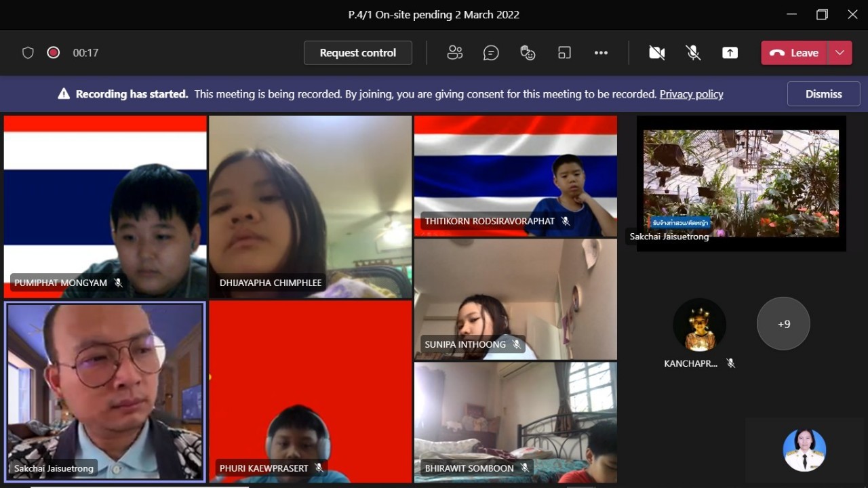This screenshot has width=868, height=488.
Task: Open the more actions ellipsis menu
Action: tap(601, 53)
